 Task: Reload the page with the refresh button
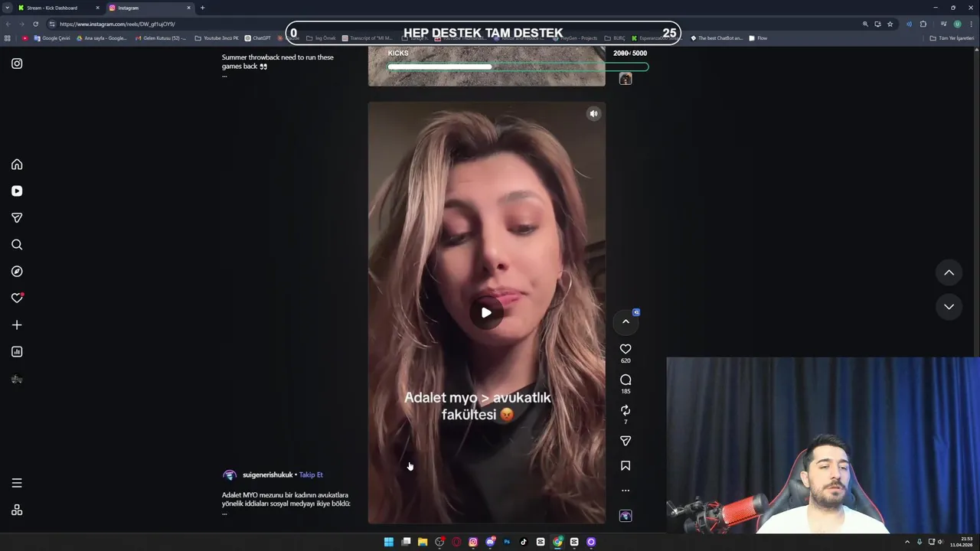(35, 24)
